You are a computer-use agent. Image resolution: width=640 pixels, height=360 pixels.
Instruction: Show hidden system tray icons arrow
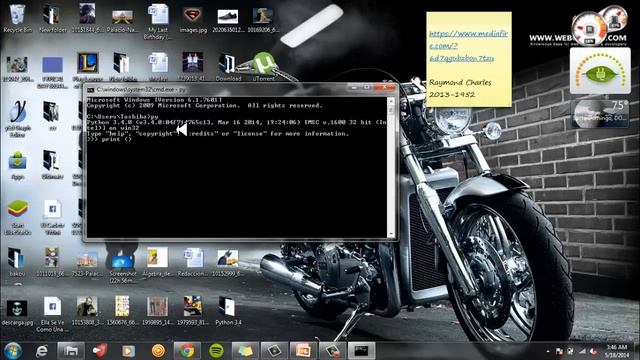(547, 351)
